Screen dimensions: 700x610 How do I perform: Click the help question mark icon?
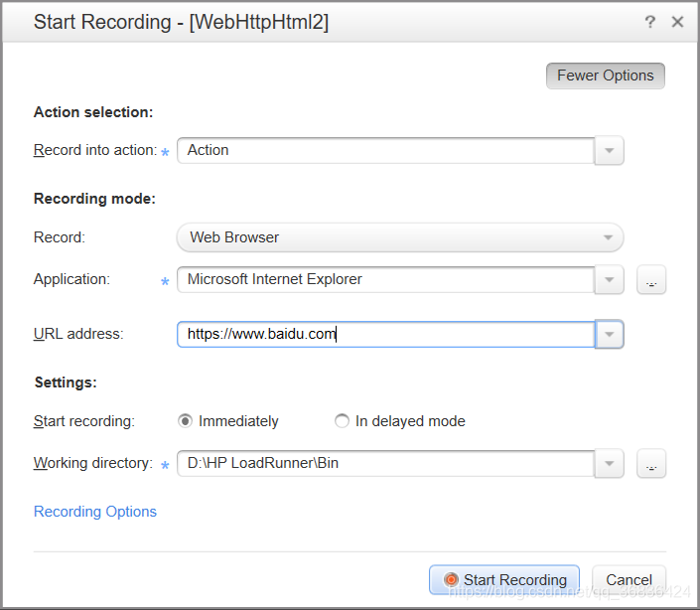coord(650,22)
